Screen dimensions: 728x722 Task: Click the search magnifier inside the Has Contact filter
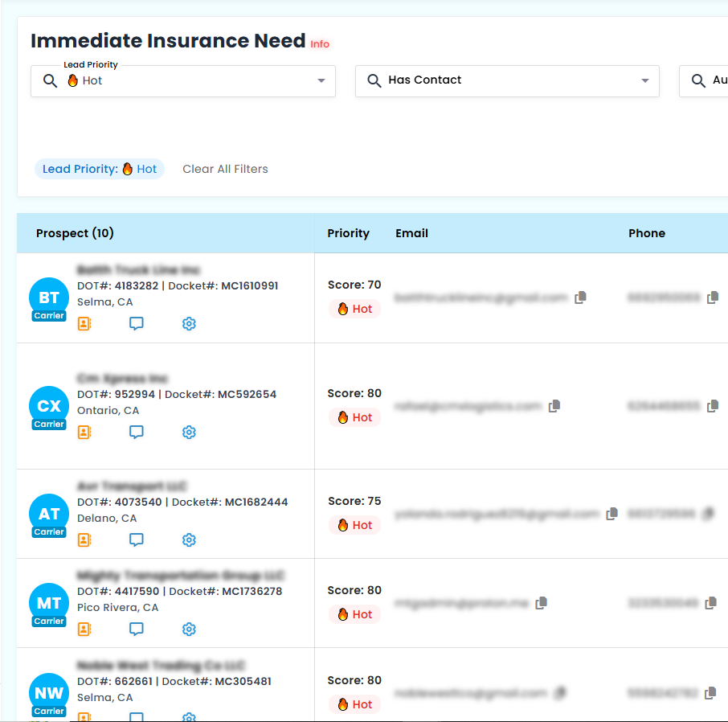click(x=373, y=80)
